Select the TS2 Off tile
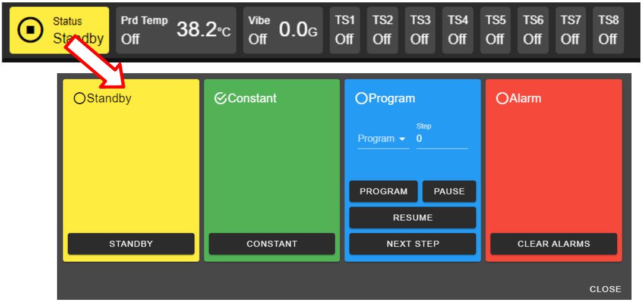This screenshot has width=644, height=304. (x=382, y=30)
